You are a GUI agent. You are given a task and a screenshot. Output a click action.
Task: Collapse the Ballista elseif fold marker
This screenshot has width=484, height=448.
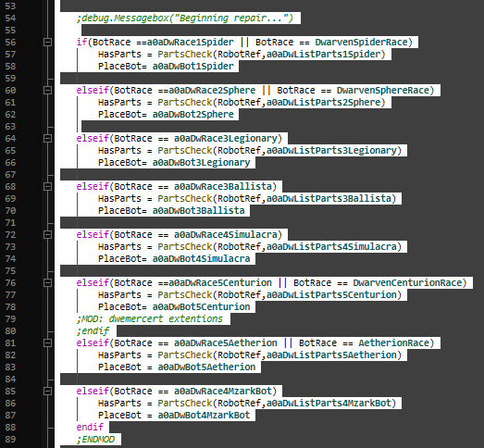47,186
